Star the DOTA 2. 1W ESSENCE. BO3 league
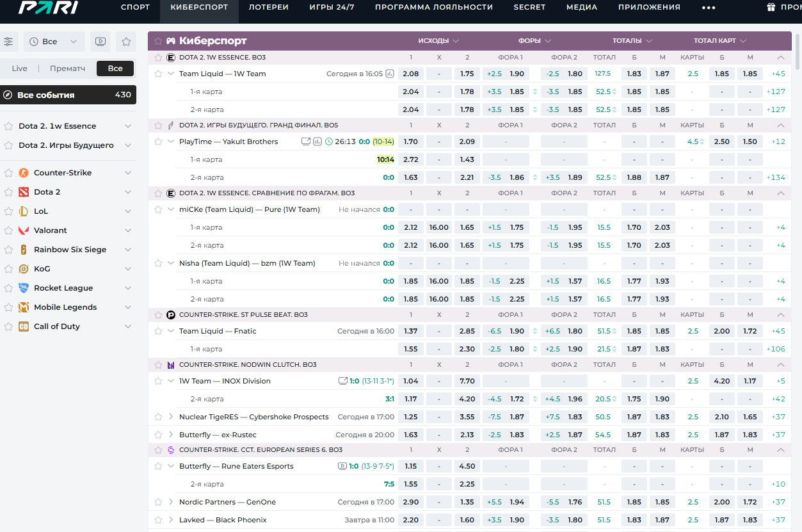Screen dimensions: 802x532 click(x=158, y=57)
